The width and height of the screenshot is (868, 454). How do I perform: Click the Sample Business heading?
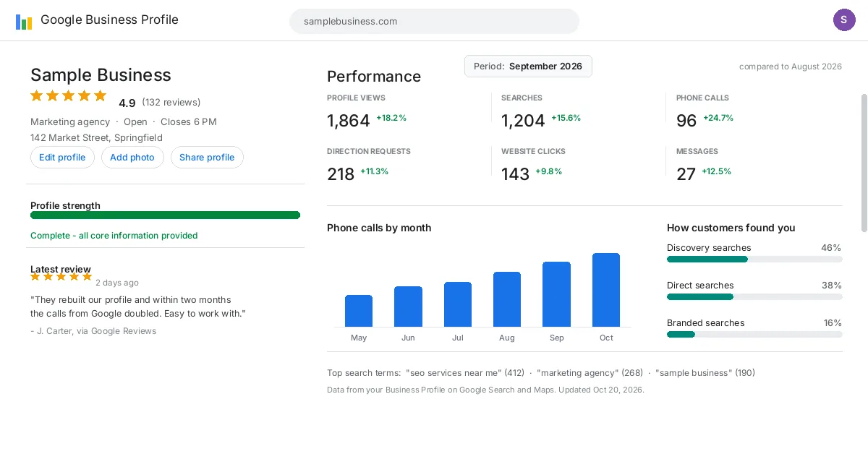101,75
